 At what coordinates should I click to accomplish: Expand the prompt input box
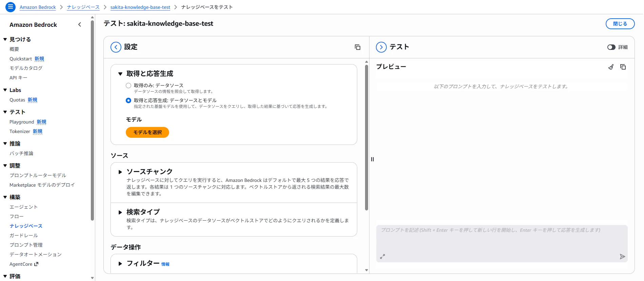(383, 257)
